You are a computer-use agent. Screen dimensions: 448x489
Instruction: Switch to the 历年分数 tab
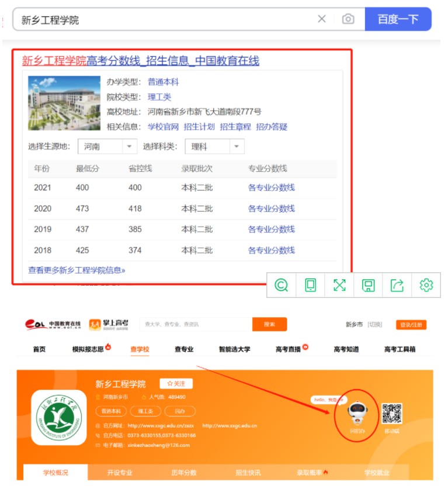click(184, 472)
